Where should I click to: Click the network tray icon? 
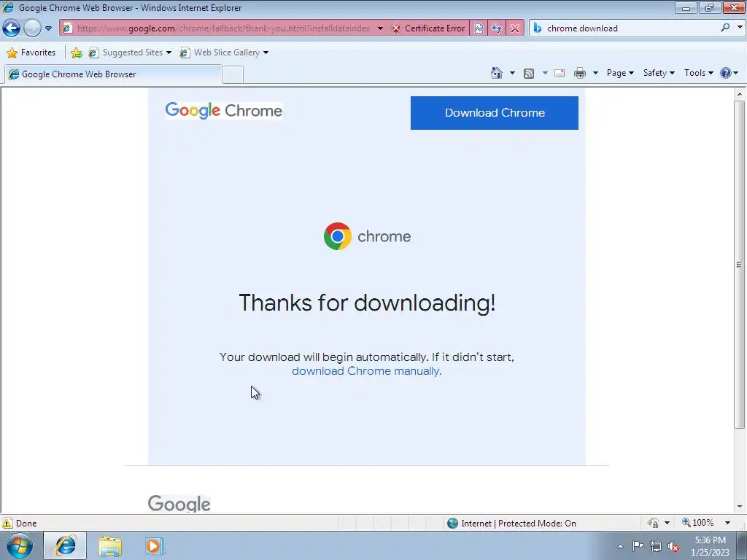(x=656, y=546)
